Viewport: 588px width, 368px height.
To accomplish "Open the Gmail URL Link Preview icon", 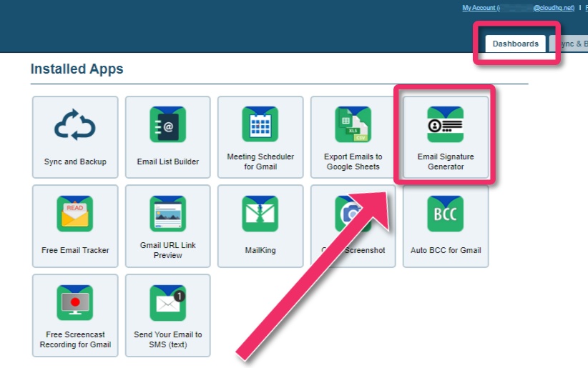I will (167, 214).
